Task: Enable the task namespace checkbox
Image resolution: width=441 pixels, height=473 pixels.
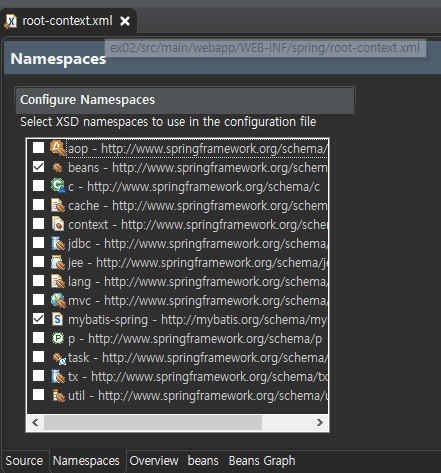Action: tap(38, 357)
